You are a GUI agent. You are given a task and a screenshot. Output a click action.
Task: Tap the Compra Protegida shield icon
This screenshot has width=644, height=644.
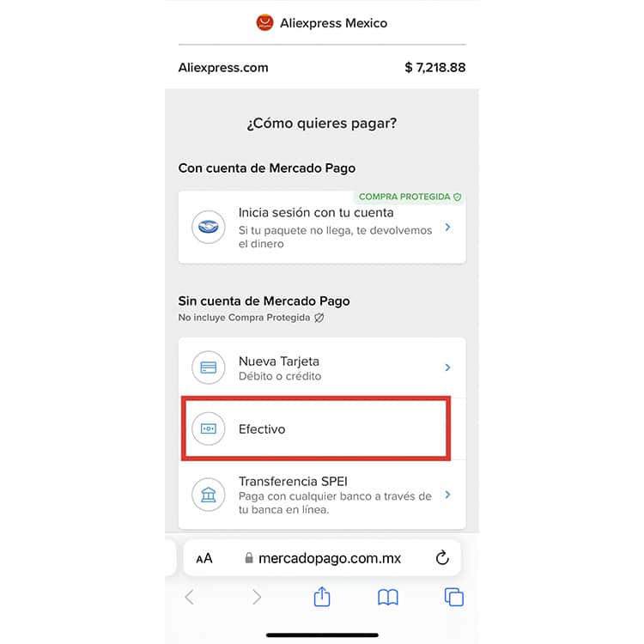457,197
